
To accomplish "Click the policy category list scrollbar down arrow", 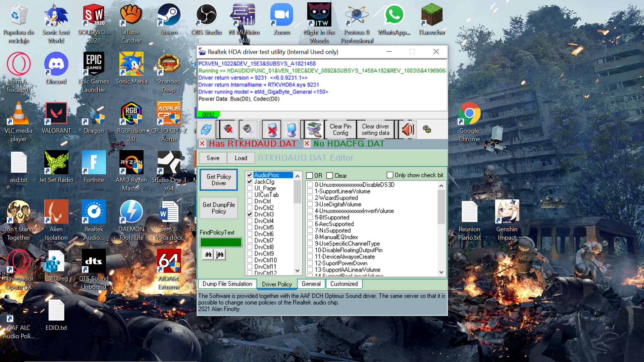I will (x=297, y=270).
